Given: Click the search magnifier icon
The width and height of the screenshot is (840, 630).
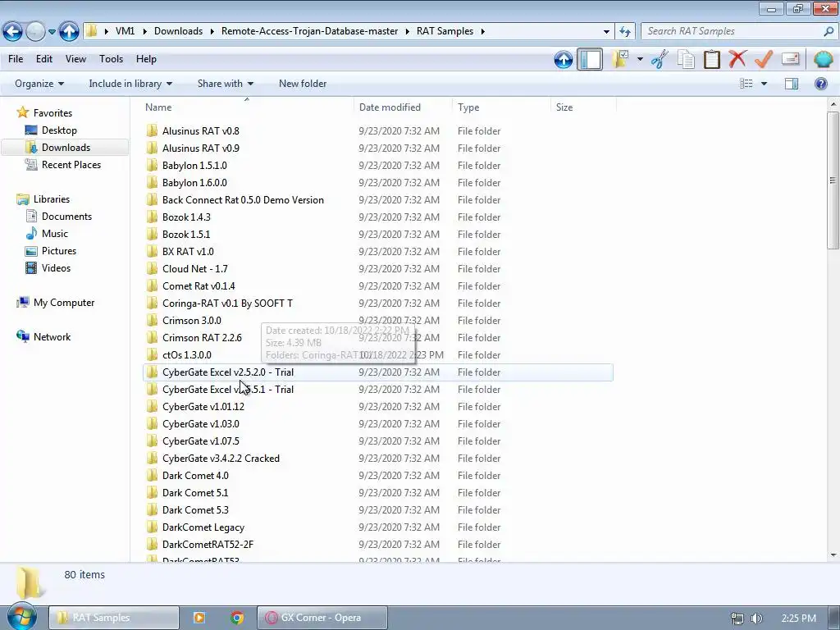Looking at the screenshot, I should tap(829, 32).
